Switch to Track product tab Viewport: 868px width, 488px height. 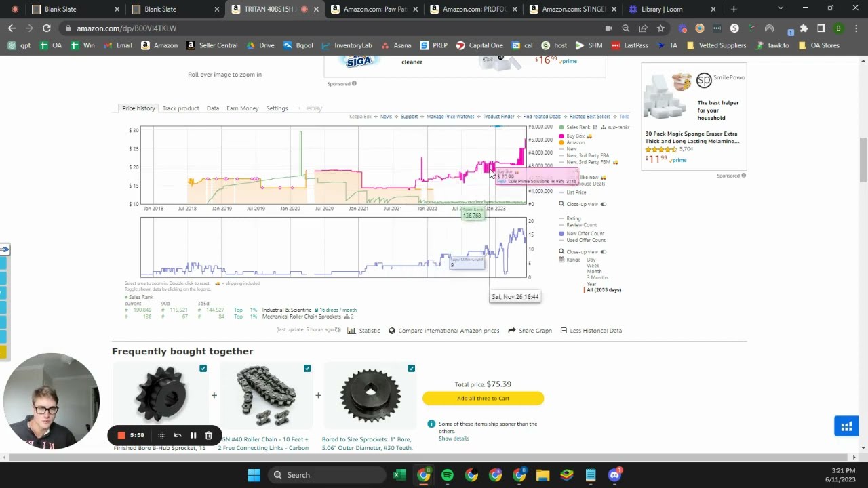[180, 108]
